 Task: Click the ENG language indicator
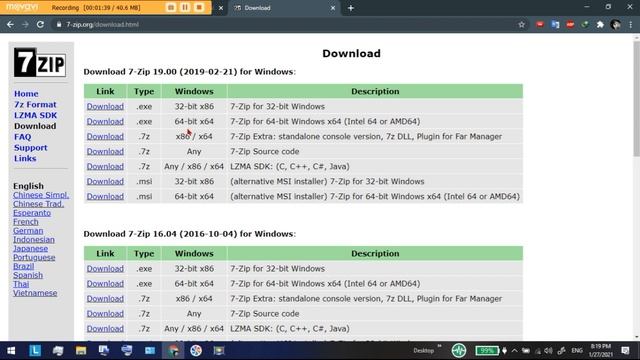tap(577, 351)
